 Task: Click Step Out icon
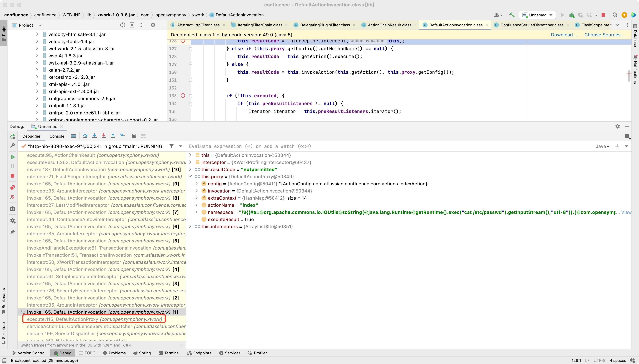113,136
